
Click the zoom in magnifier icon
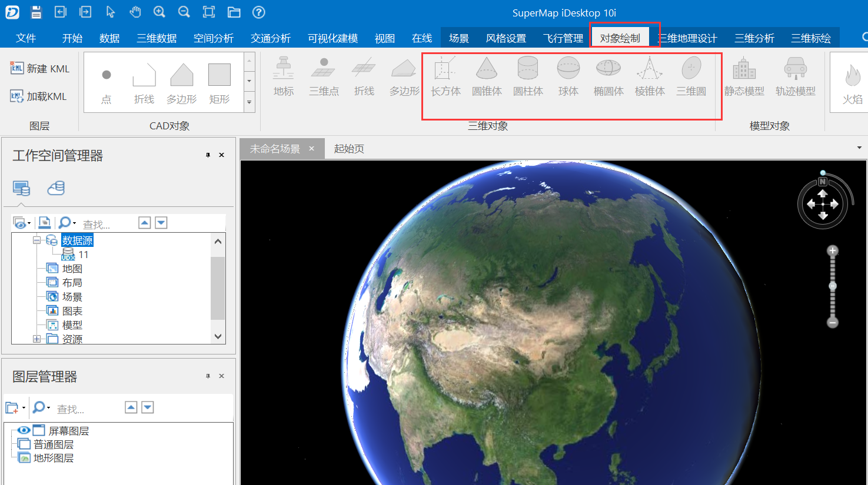point(159,12)
